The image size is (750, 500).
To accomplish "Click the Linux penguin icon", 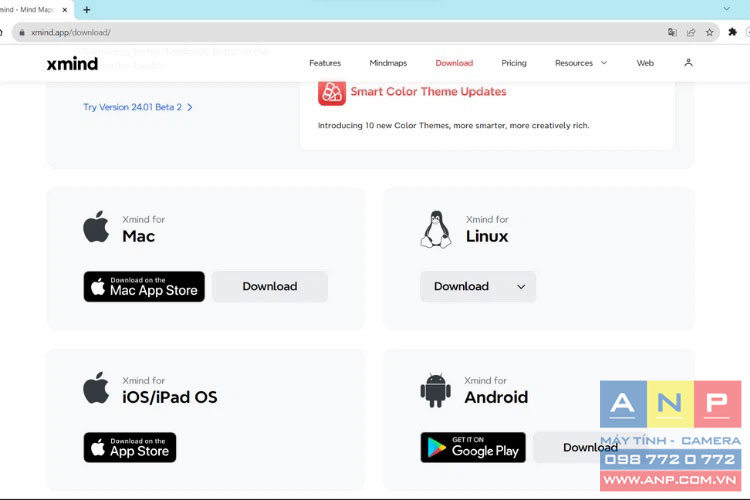I will pos(436,229).
